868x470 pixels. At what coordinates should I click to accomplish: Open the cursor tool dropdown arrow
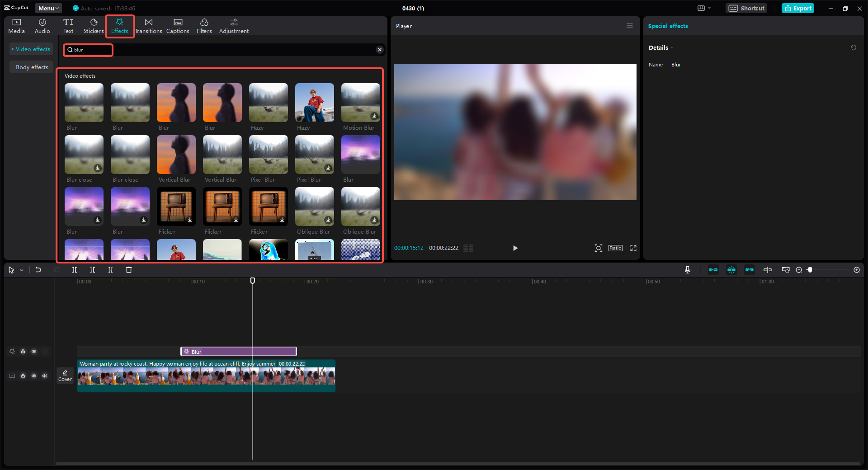coord(21,270)
